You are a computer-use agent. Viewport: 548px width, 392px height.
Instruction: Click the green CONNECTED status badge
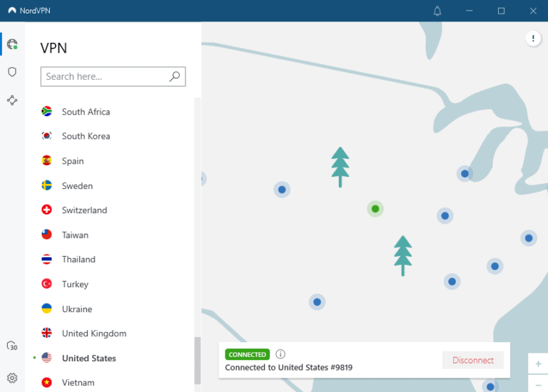coord(247,354)
